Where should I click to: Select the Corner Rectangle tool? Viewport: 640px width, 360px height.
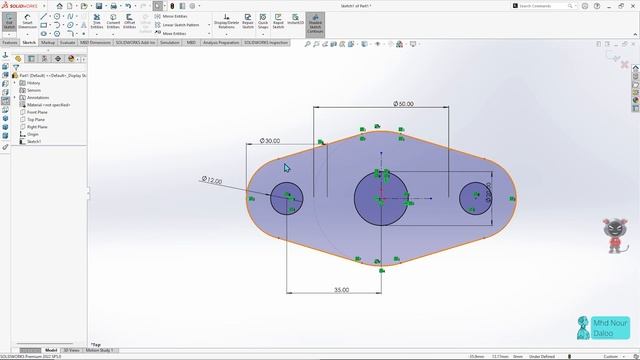click(44, 25)
